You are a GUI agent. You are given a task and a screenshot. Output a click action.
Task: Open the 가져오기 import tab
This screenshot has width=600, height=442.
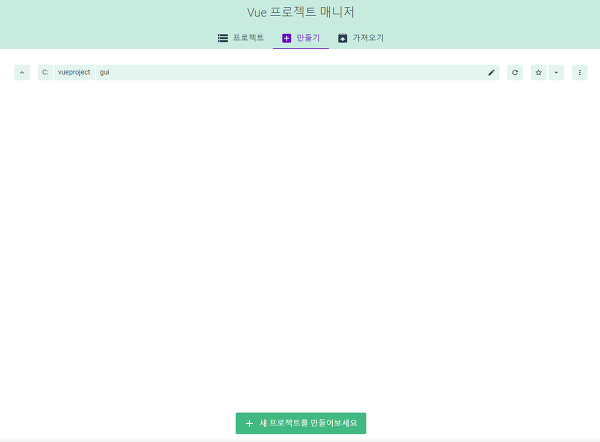[360, 38]
